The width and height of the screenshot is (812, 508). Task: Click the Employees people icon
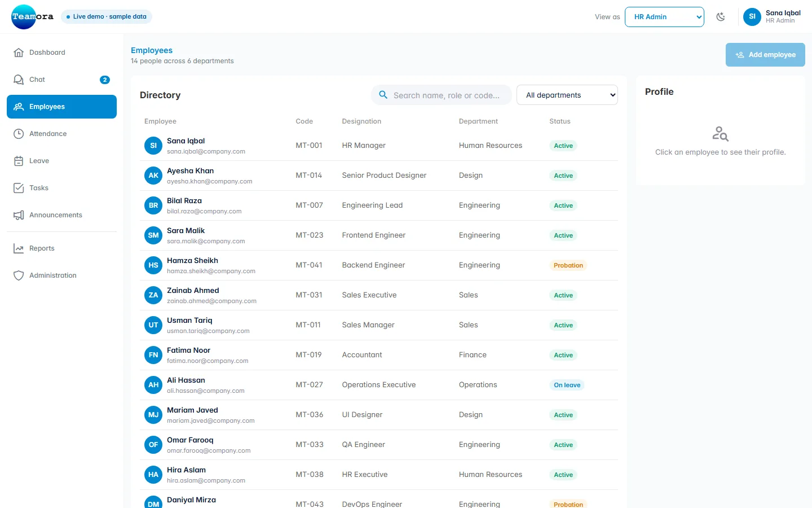pyautogui.click(x=19, y=107)
